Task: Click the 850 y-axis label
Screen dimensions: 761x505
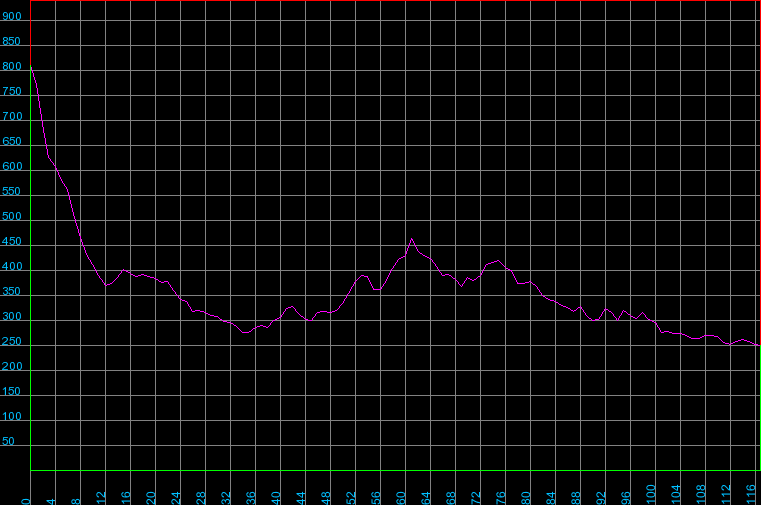Action: pyautogui.click(x=12, y=41)
